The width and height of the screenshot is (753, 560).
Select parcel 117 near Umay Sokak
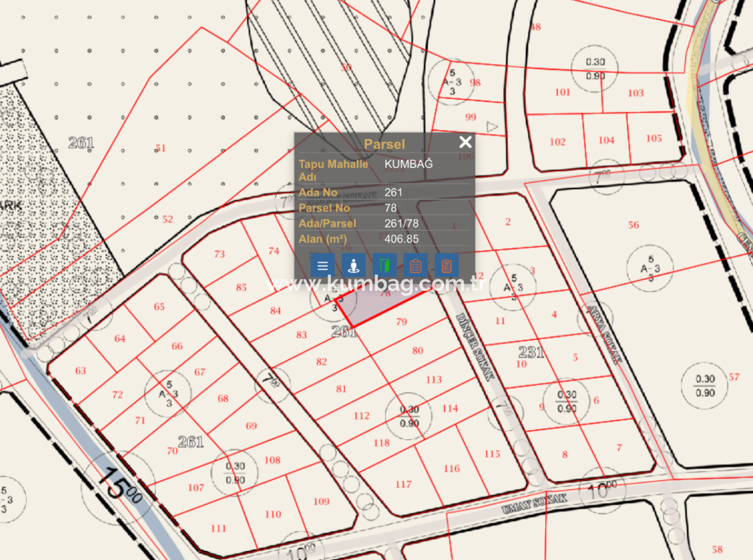coord(403,484)
